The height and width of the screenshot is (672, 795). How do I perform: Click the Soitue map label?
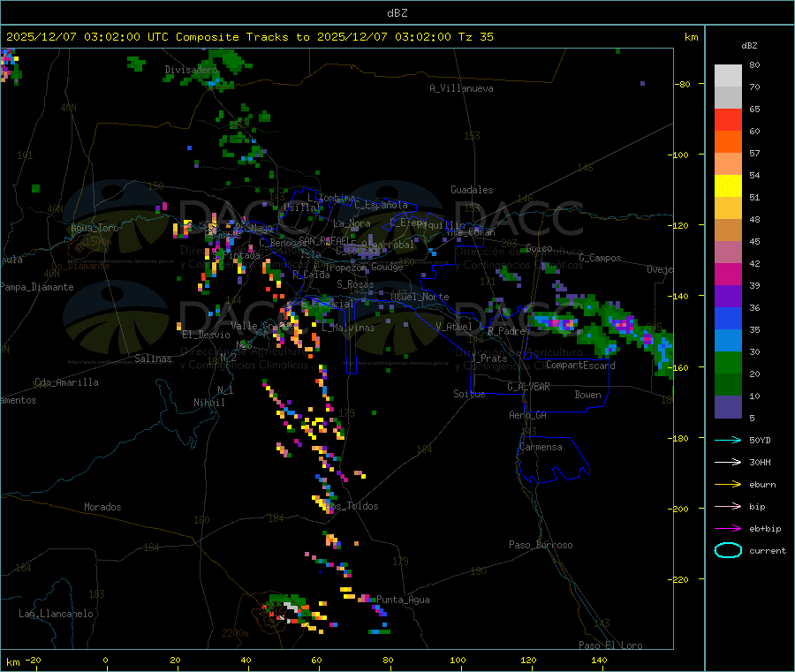tap(469, 394)
